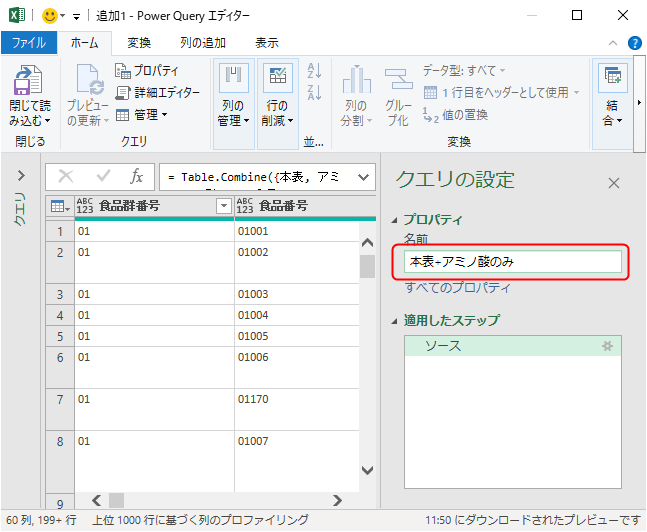Confirm formula with the checkmark icon
The image size is (647, 532).
(x=103, y=176)
